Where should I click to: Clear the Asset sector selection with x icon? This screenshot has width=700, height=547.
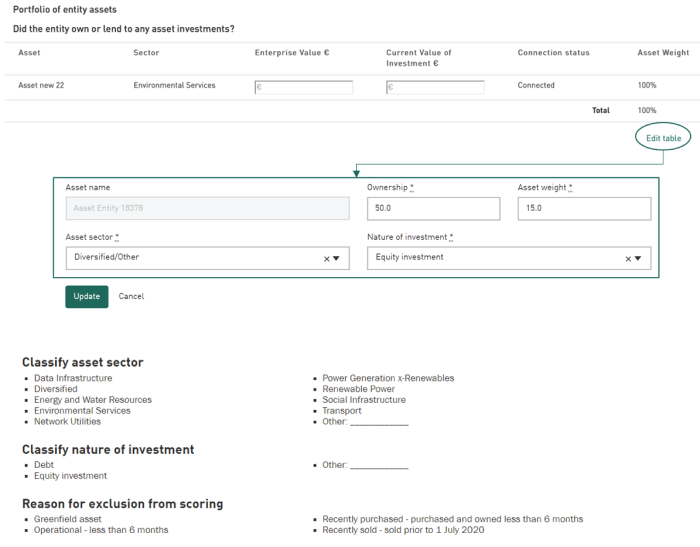[326, 258]
